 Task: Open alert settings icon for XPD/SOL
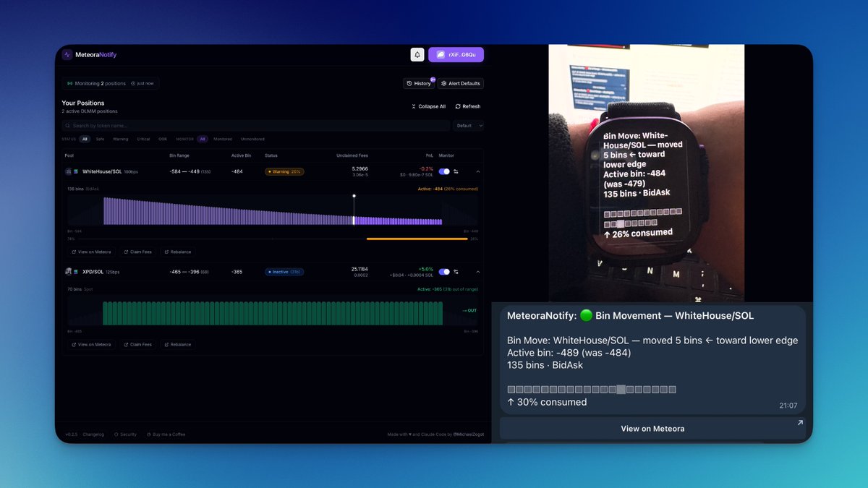(x=456, y=272)
